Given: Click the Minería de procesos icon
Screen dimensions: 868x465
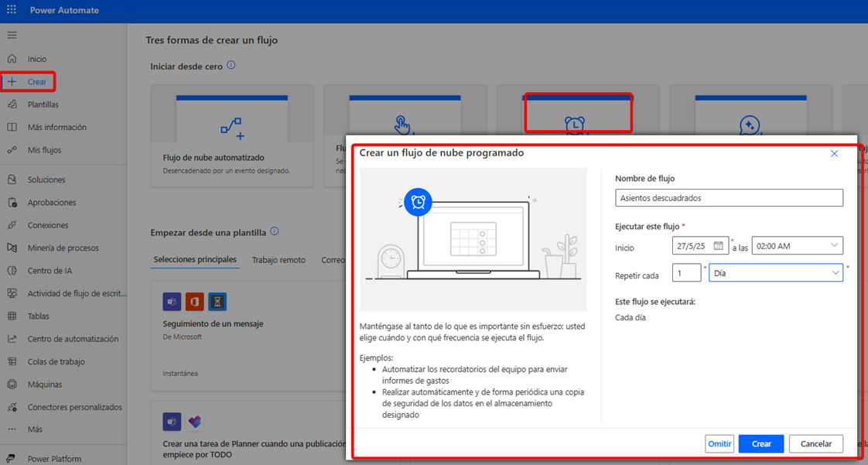Looking at the screenshot, I should (12, 248).
